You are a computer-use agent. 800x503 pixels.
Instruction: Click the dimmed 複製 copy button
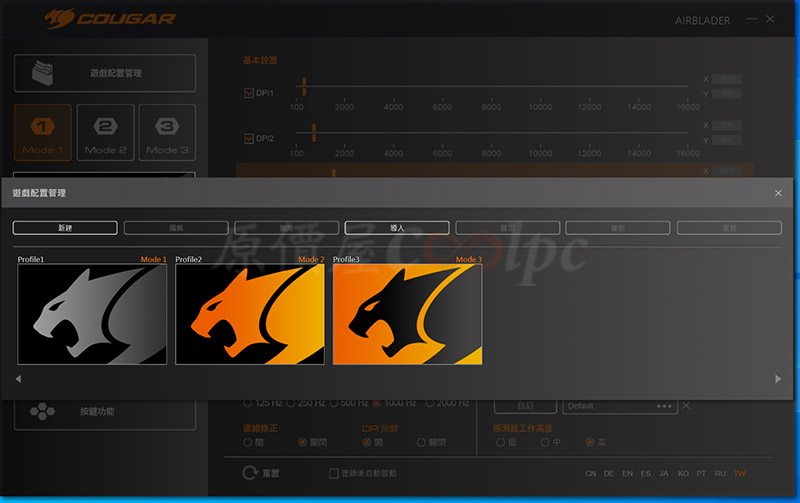pos(618,228)
